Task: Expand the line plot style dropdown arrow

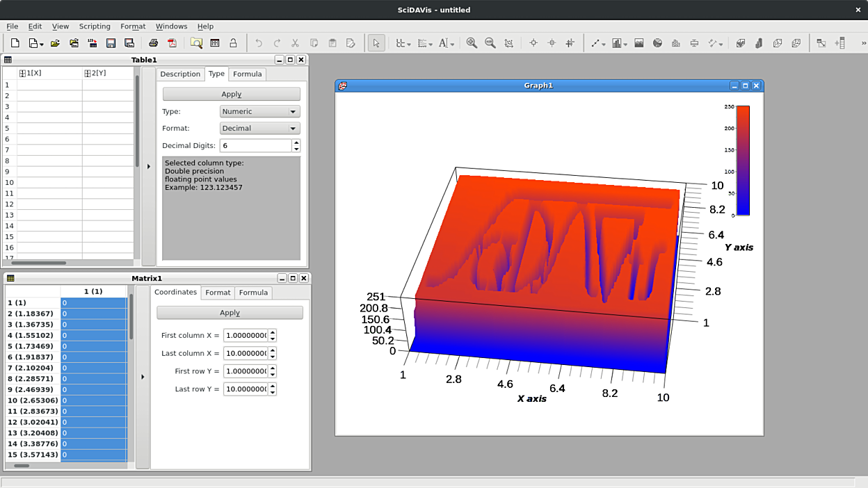Action: tap(604, 44)
